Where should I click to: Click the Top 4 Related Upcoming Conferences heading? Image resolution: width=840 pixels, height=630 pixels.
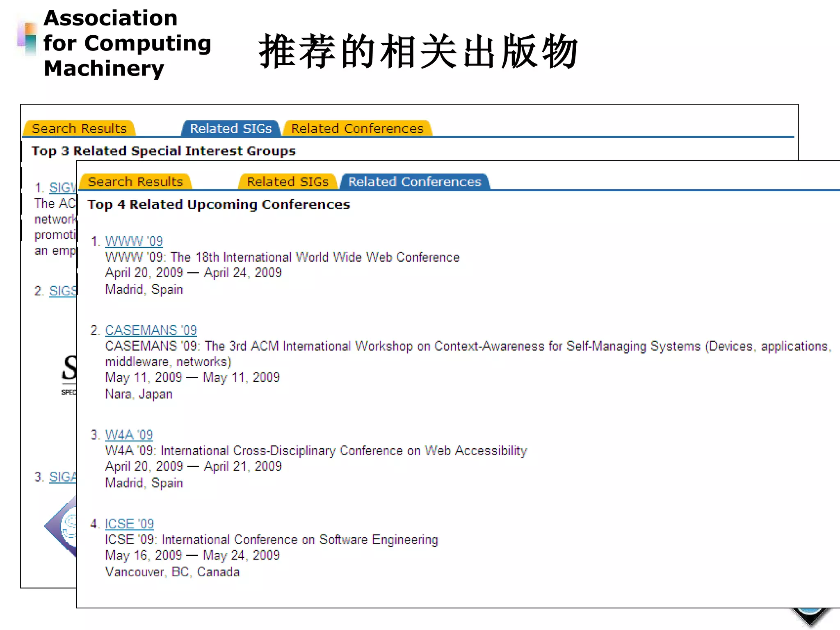(x=219, y=204)
